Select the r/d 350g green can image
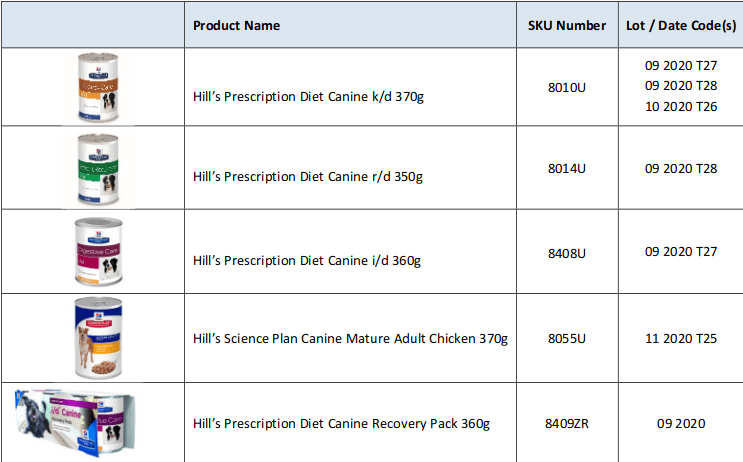 97,169
